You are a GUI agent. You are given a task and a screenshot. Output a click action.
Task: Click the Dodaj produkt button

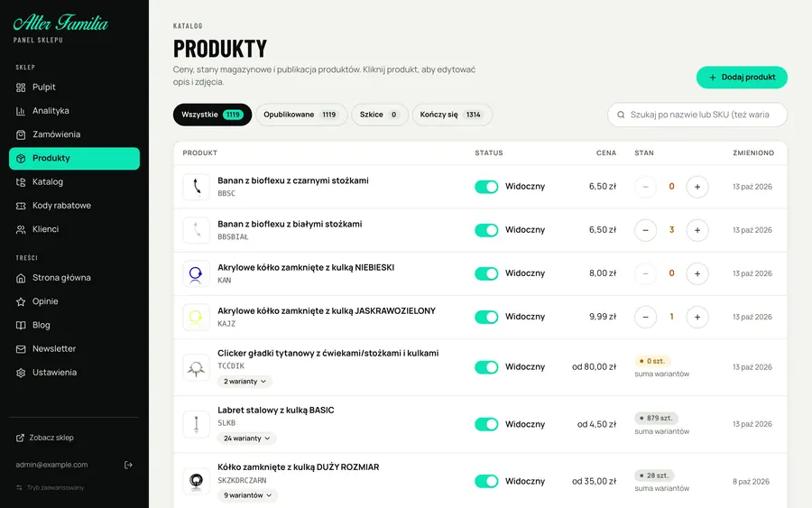click(742, 78)
